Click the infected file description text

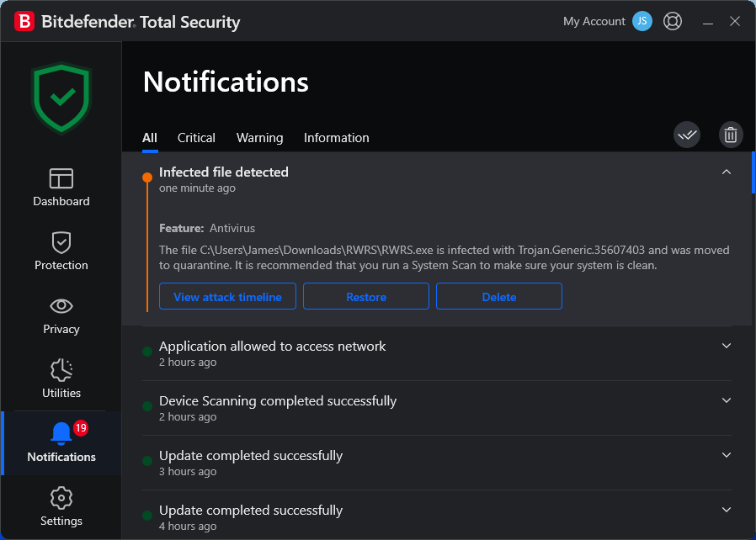coord(444,257)
